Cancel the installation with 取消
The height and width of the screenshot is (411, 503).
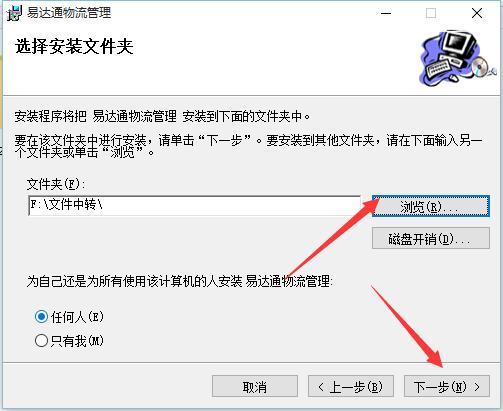coord(255,386)
